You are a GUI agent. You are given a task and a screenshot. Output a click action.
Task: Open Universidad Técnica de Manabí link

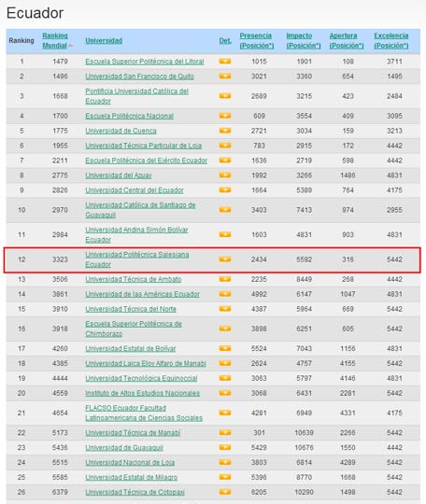coord(133,433)
